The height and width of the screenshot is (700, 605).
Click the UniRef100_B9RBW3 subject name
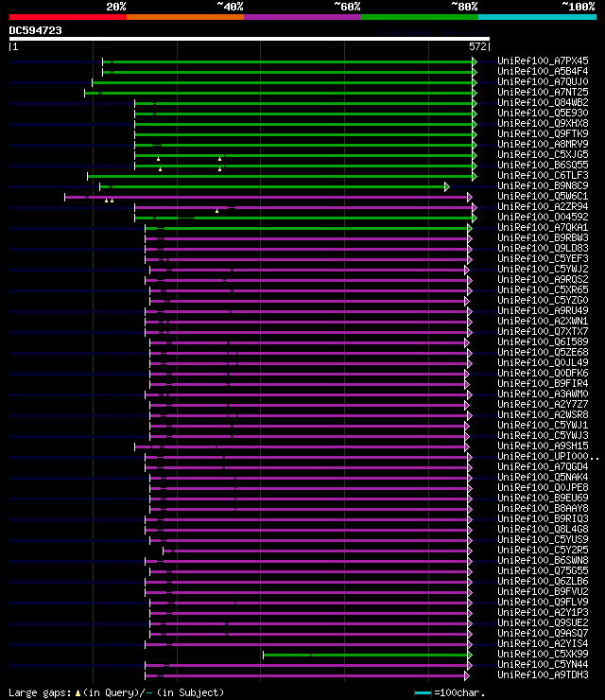[543, 237]
